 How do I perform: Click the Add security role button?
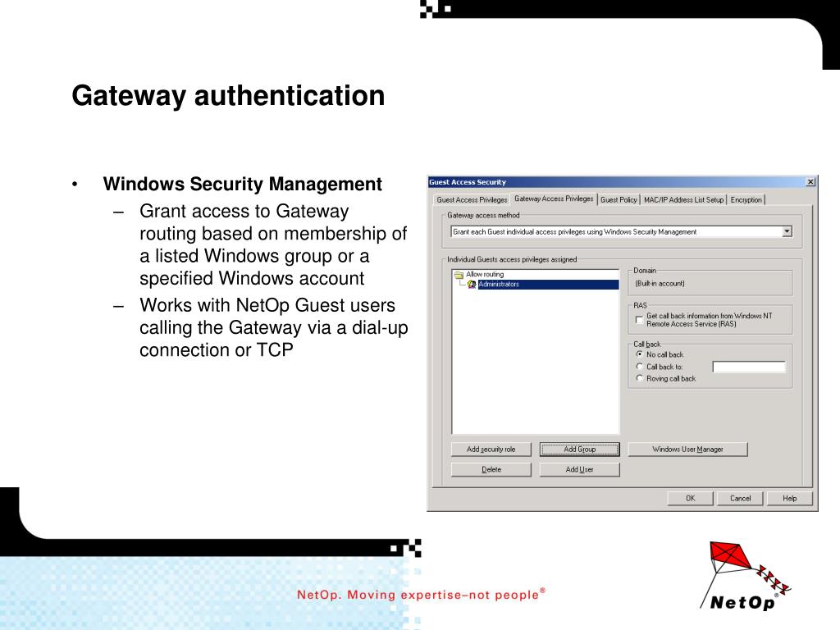point(491,450)
